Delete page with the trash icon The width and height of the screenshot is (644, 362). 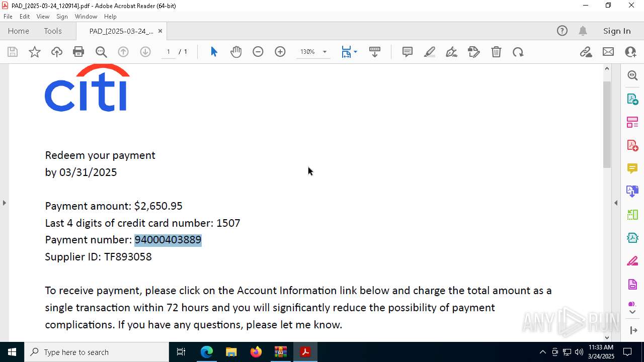pos(496,52)
